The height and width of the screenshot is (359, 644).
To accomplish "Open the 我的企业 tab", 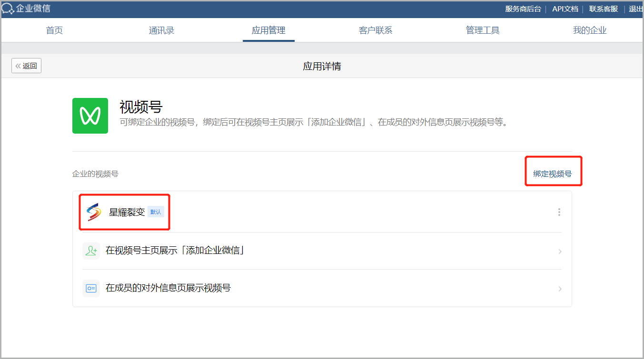I will [590, 30].
